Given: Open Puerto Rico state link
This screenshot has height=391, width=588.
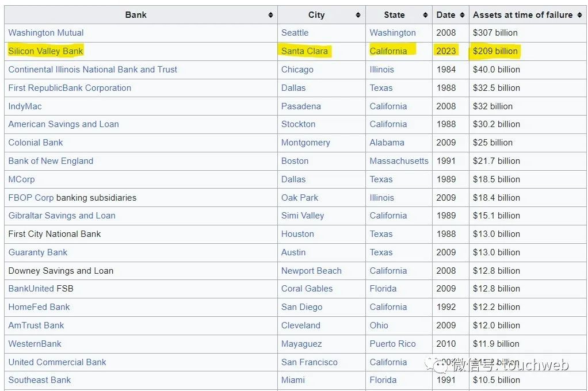Looking at the screenshot, I should coord(392,344).
